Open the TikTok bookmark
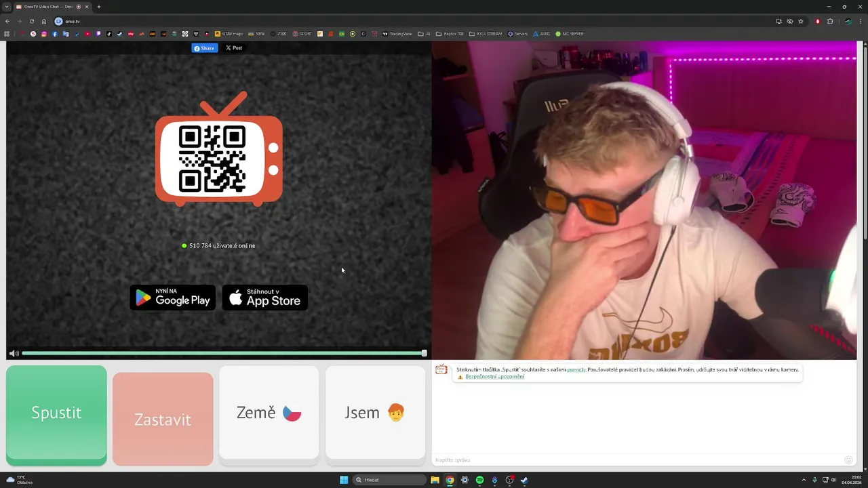This screenshot has width=868, height=488. tap(109, 34)
